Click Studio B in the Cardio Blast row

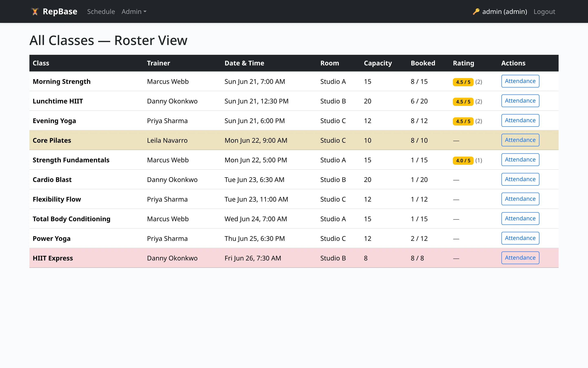(x=333, y=180)
